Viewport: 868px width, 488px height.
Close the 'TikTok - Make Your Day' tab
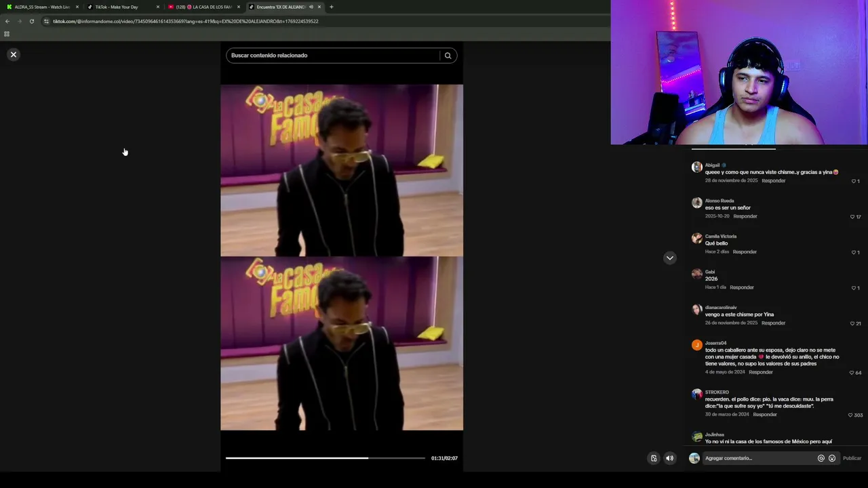click(x=157, y=7)
